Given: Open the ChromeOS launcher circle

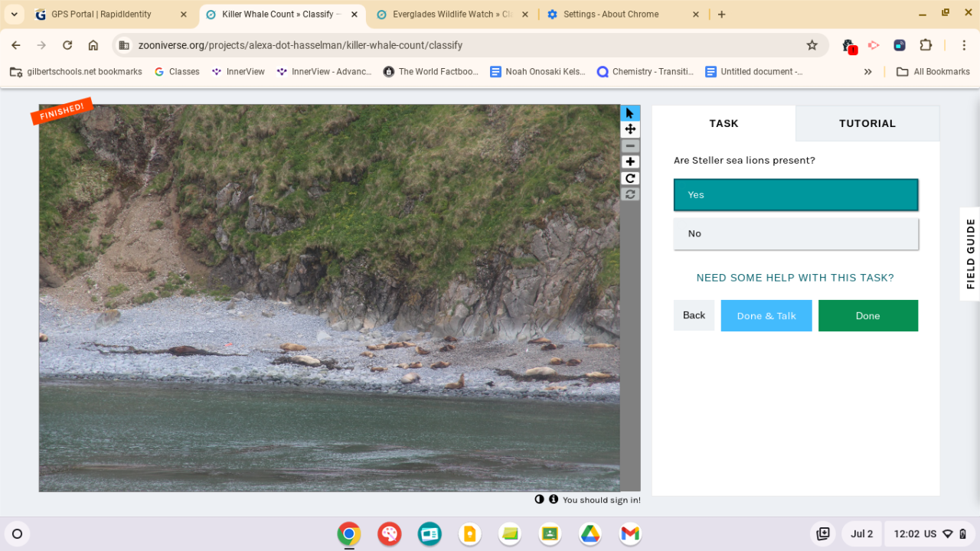Looking at the screenshot, I should click(18, 534).
